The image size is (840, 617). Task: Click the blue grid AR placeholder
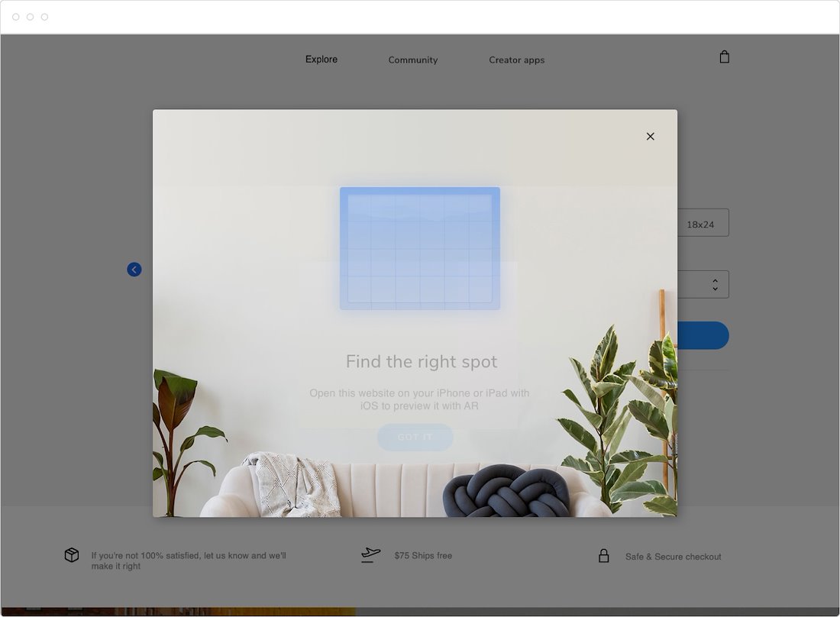click(x=419, y=248)
